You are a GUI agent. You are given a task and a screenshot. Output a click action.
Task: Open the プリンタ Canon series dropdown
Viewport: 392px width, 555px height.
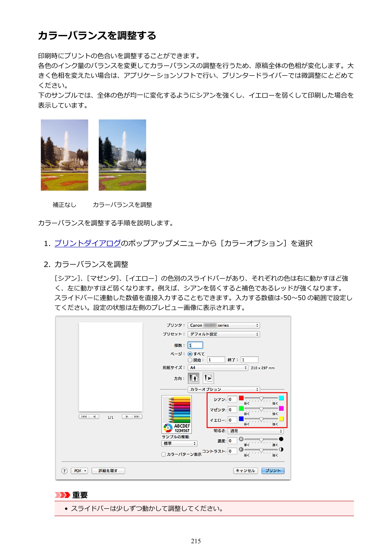224,325
